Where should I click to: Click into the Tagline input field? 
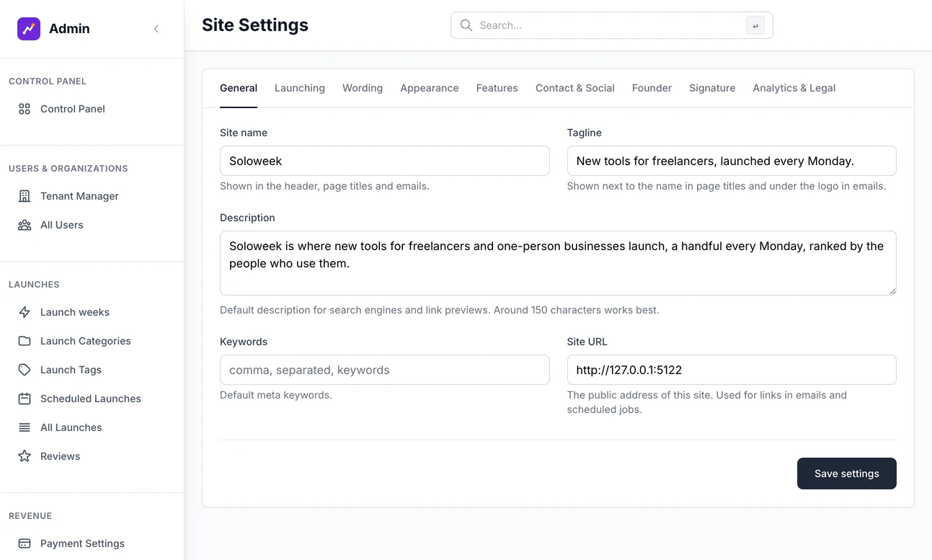732,161
